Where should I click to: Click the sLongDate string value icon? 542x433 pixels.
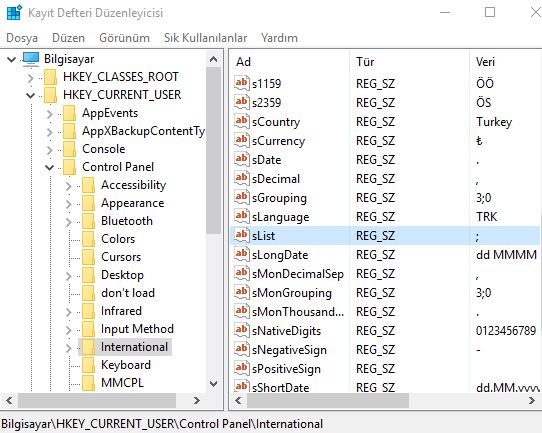[x=242, y=254]
